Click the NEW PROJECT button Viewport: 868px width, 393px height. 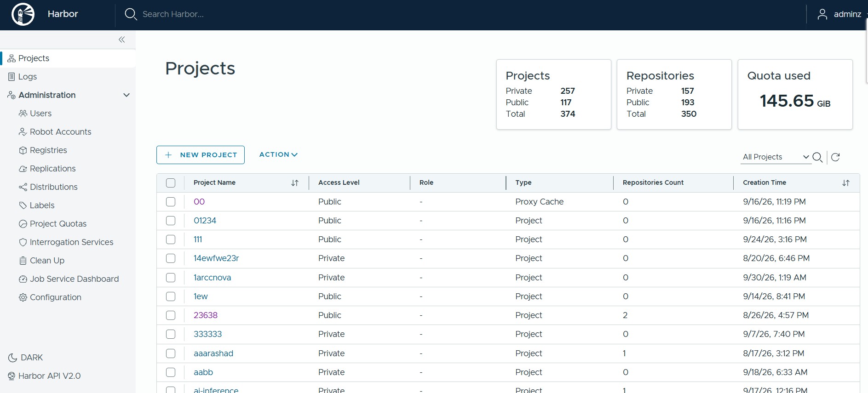[x=201, y=155]
